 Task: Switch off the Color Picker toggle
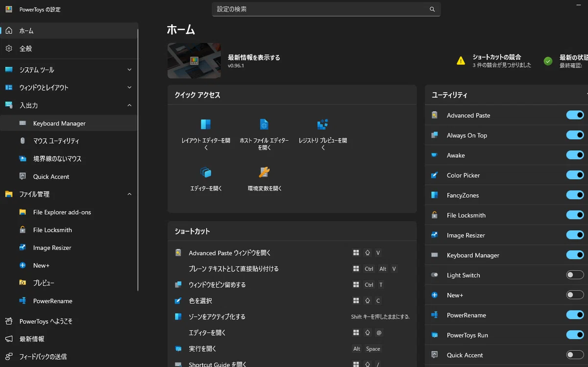pos(575,175)
